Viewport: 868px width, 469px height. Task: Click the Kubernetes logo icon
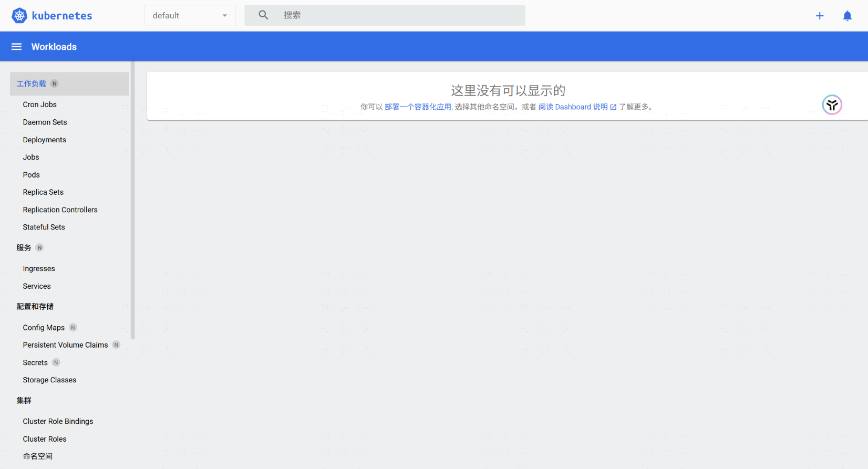point(19,16)
